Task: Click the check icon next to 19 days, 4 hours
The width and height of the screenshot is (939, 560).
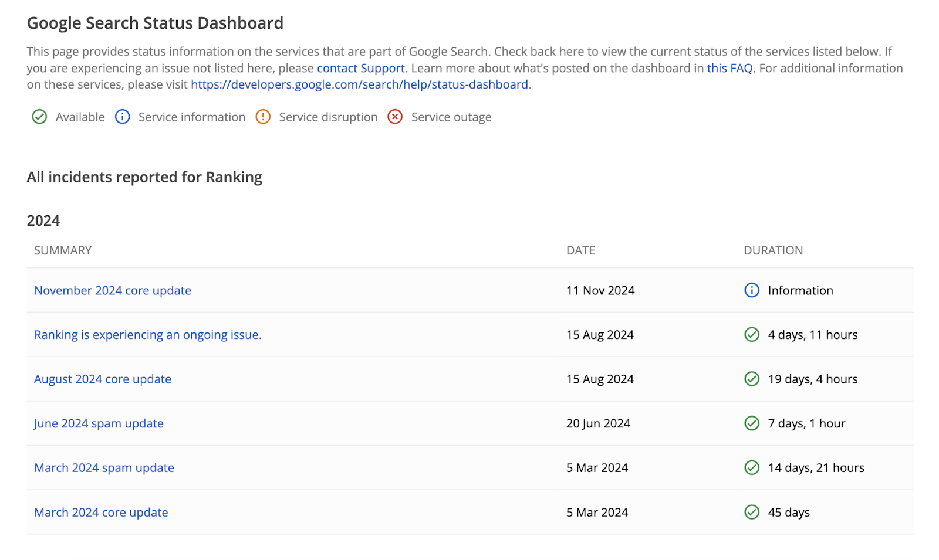Action: pyautogui.click(x=752, y=379)
